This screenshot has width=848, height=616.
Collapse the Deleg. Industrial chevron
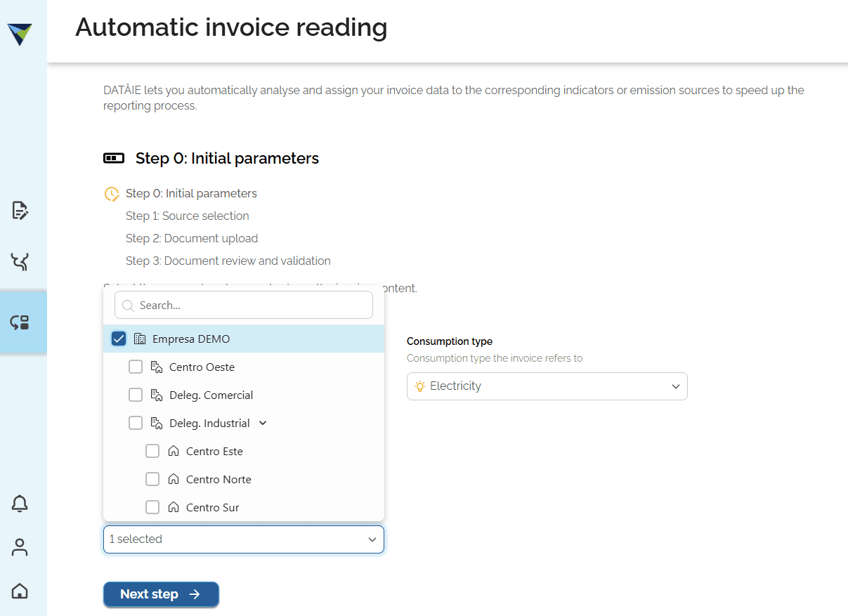[263, 423]
